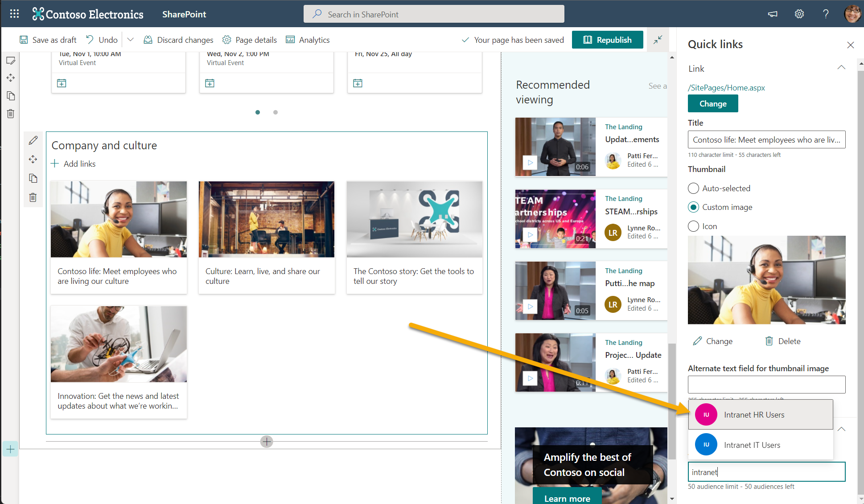Viewport: 864px width, 504px height.
Task: Click the Republish button
Action: [x=608, y=40]
